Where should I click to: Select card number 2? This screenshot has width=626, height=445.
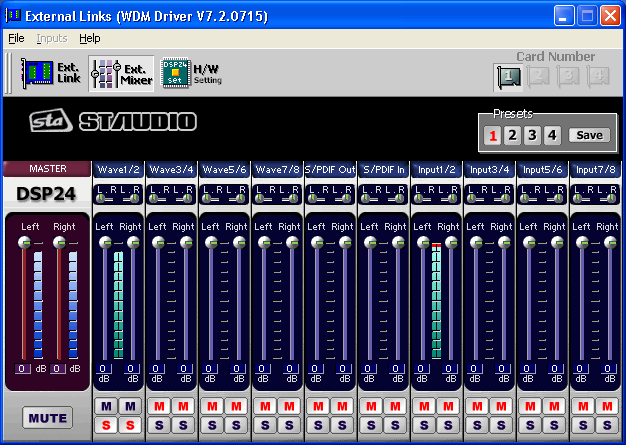538,76
